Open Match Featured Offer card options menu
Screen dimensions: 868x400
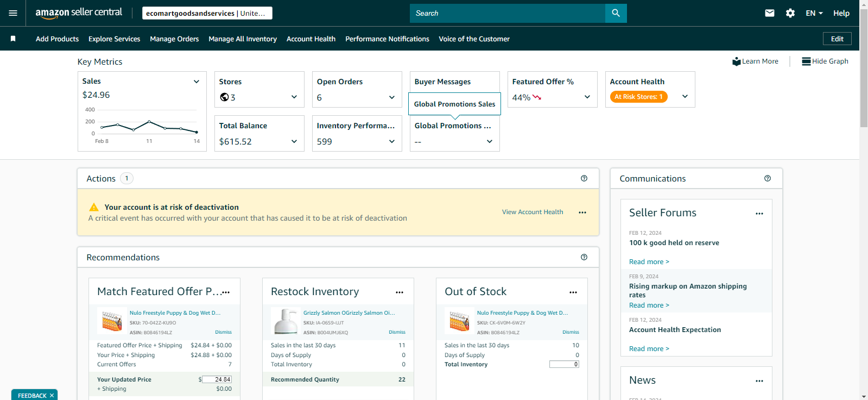(x=226, y=292)
